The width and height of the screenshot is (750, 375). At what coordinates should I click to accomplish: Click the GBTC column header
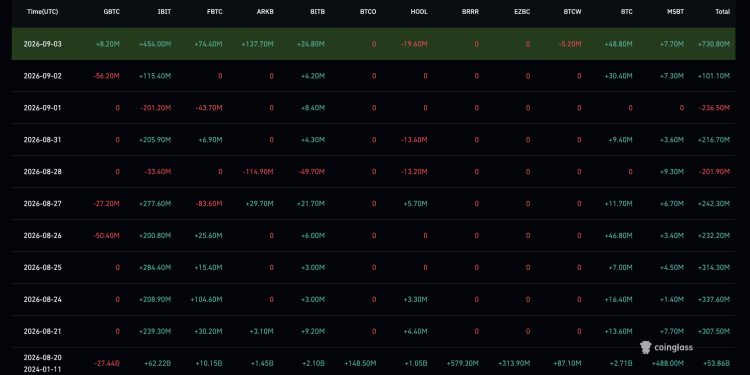coord(111,12)
